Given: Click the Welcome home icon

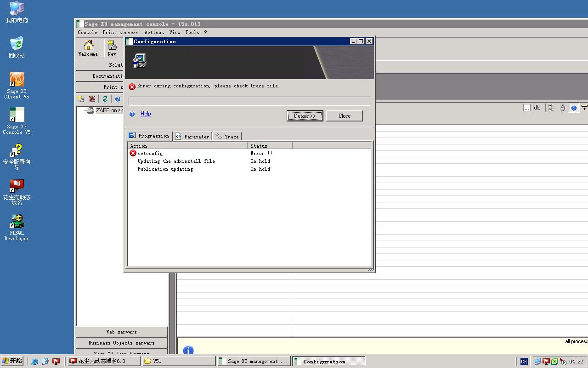Looking at the screenshot, I should [x=88, y=47].
